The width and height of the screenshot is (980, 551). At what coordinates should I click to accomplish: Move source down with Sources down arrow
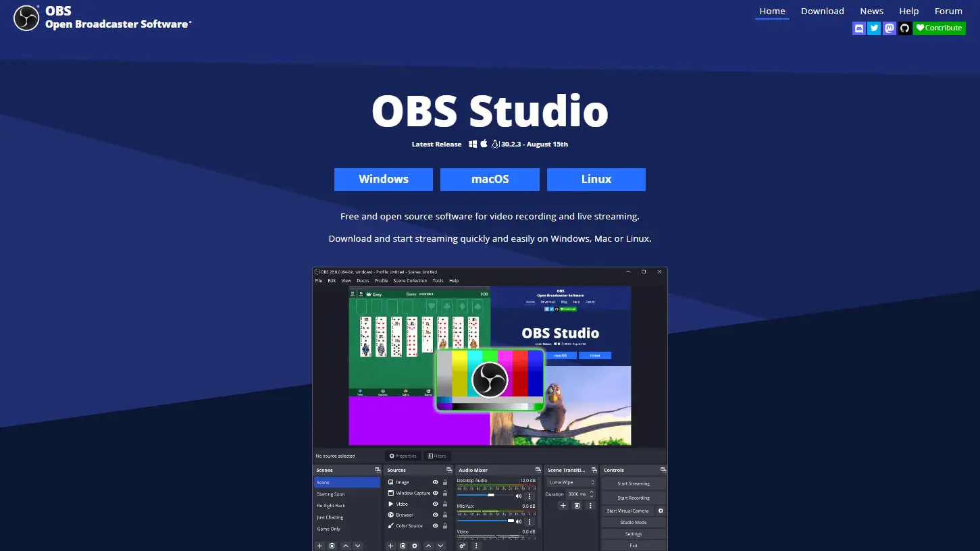click(x=441, y=546)
